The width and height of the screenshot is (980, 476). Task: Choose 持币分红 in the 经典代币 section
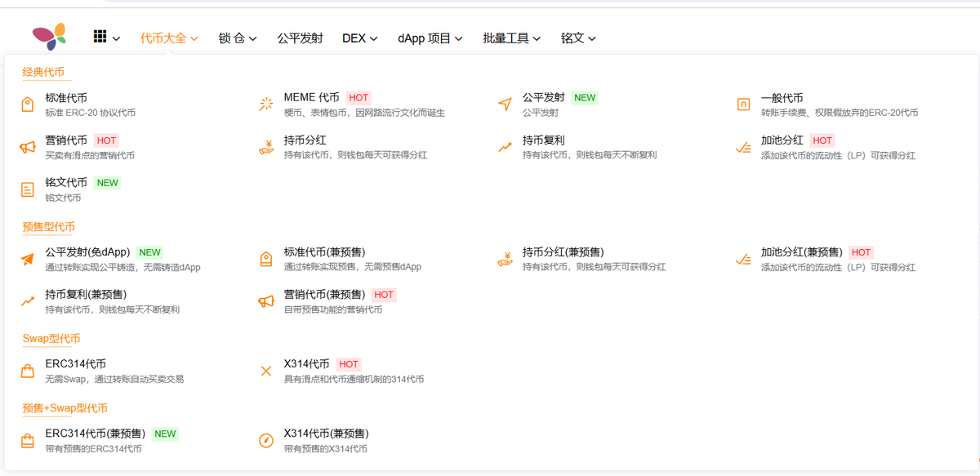pos(305,140)
